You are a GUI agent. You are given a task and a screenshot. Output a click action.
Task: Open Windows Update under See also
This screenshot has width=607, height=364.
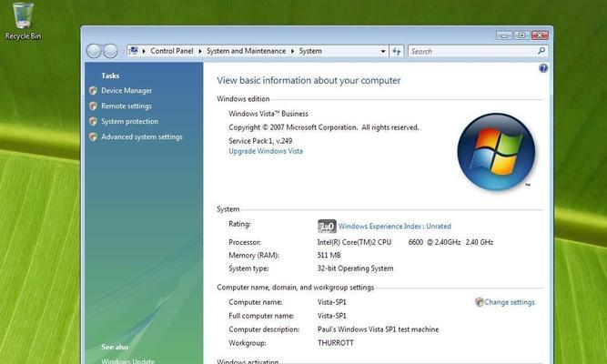(127, 361)
